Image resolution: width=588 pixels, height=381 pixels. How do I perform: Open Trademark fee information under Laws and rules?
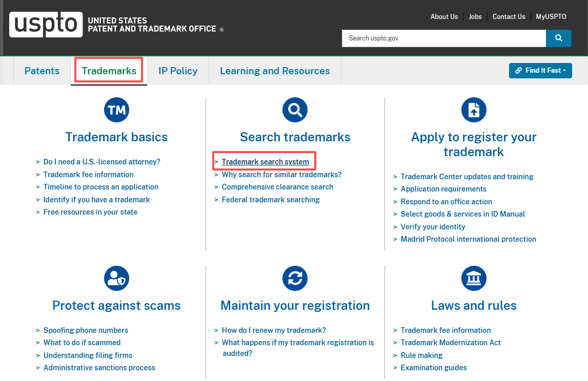446,330
